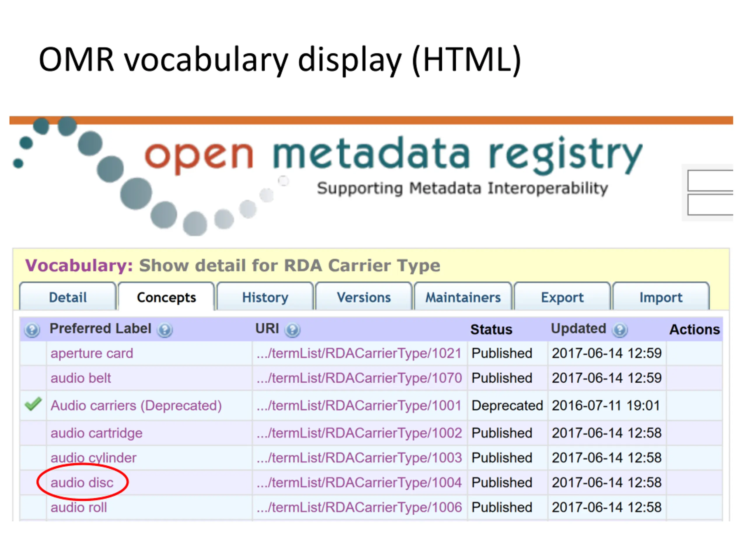Image resolution: width=747 pixels, height=560 pixels.
Task: Follow the RDACarrierType/1021 URI link
Action: click(x=359, y=353)
